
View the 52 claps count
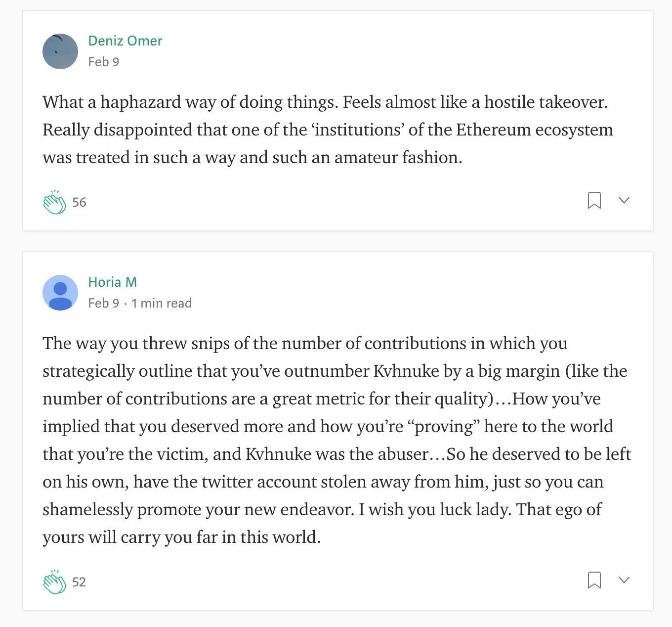click(79, 582)
